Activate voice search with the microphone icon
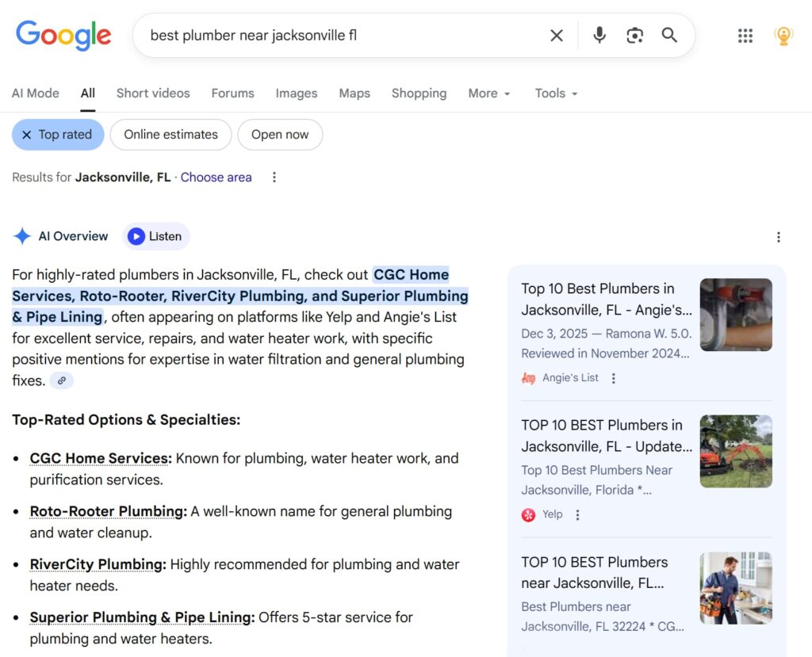 pos(599,35)
